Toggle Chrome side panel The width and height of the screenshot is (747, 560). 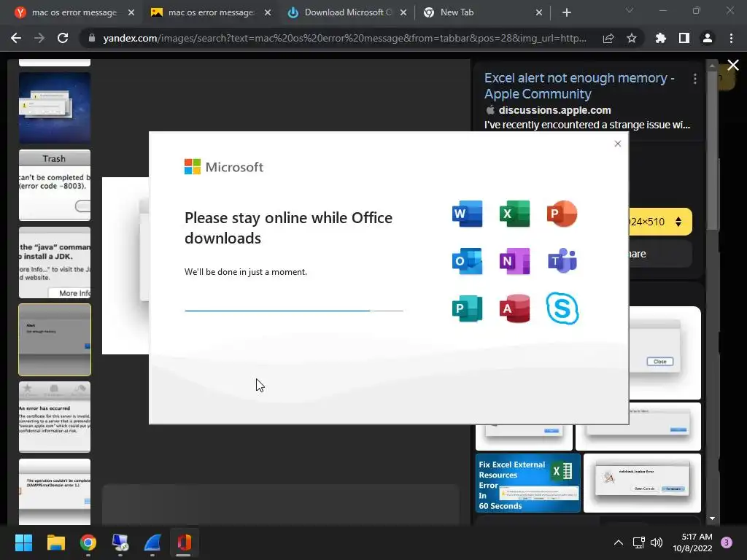pyautogui.click(x=684, y=38)
